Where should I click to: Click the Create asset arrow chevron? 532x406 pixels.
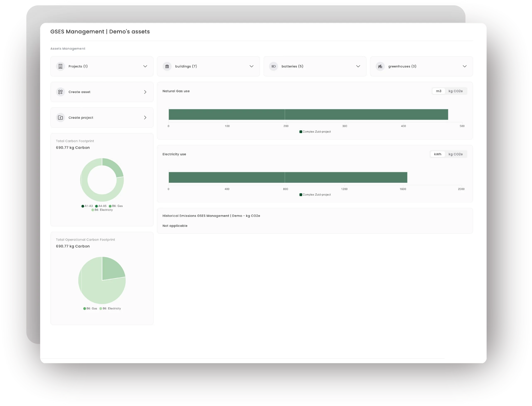[145, 92]
